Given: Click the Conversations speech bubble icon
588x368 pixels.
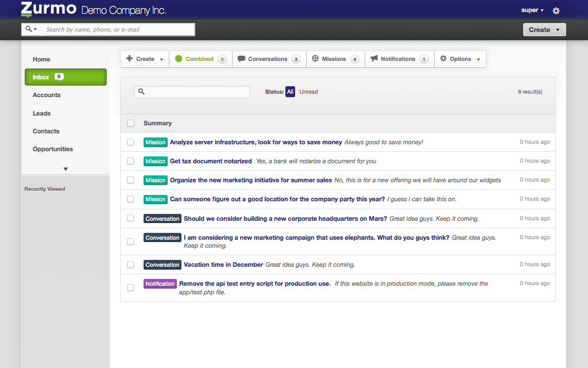Looking at the screenshot, I should [x=241, y=59].
